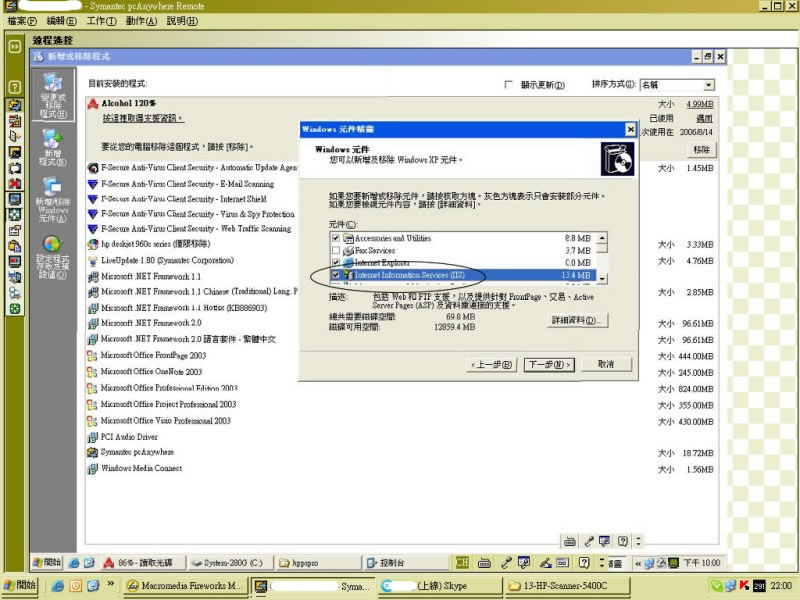Click the hp deskjet 960c series icon
This screenshot has height=600, width=800.
pyautogui.click(x=93, y=244)
